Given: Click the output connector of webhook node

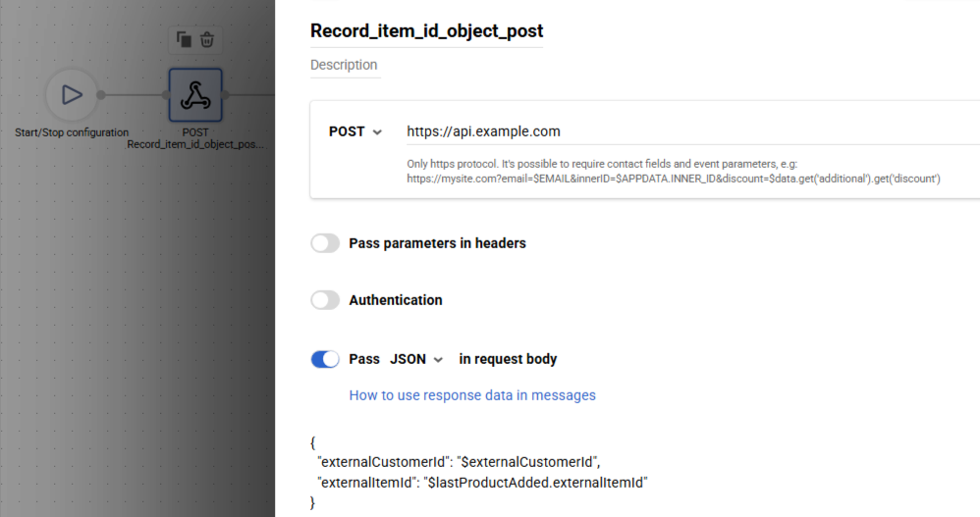Looking at the screenshot, I should 225,95.
